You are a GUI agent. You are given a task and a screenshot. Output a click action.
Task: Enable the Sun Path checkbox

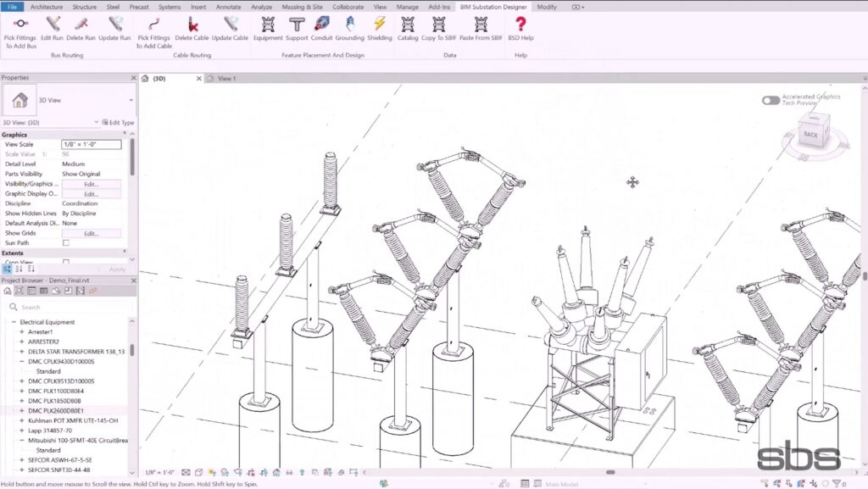(67, 243)
